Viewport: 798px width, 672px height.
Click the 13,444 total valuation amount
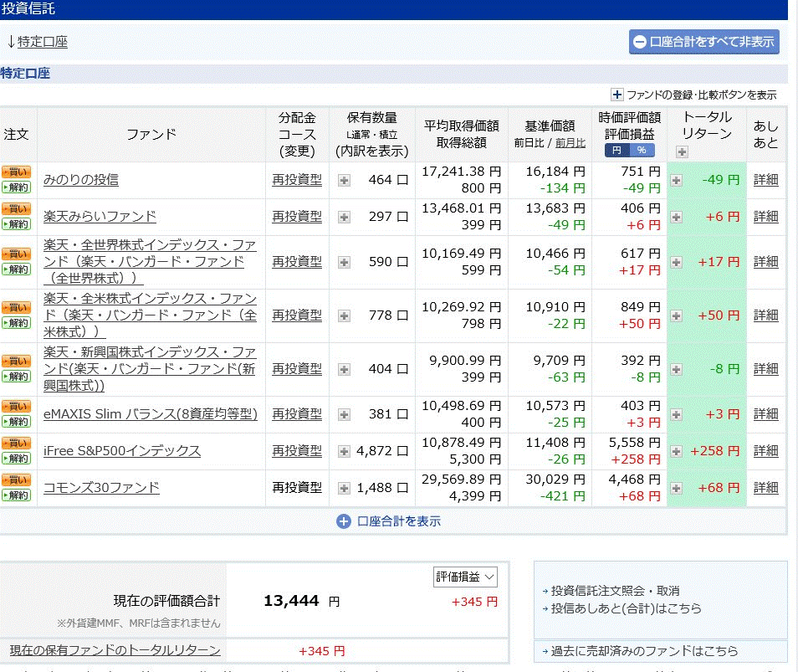tap(291, 601)
